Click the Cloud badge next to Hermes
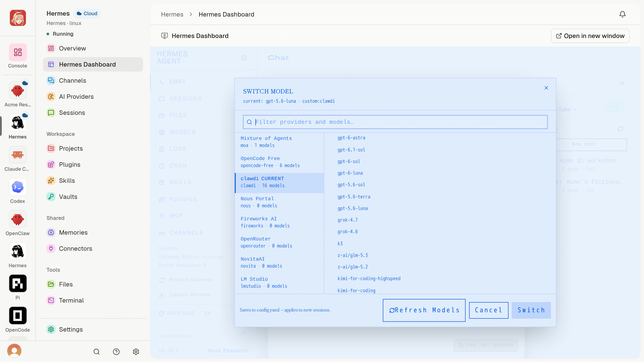 87,13
